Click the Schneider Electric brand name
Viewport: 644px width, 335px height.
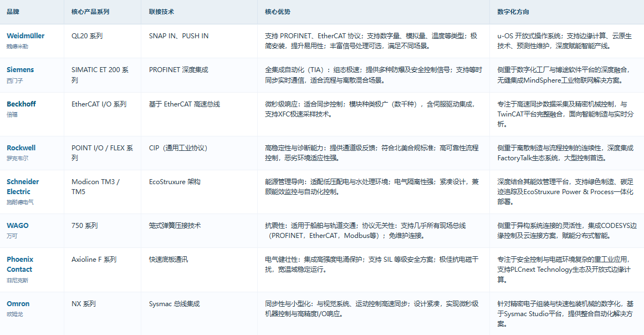click(x=23, y=186)
